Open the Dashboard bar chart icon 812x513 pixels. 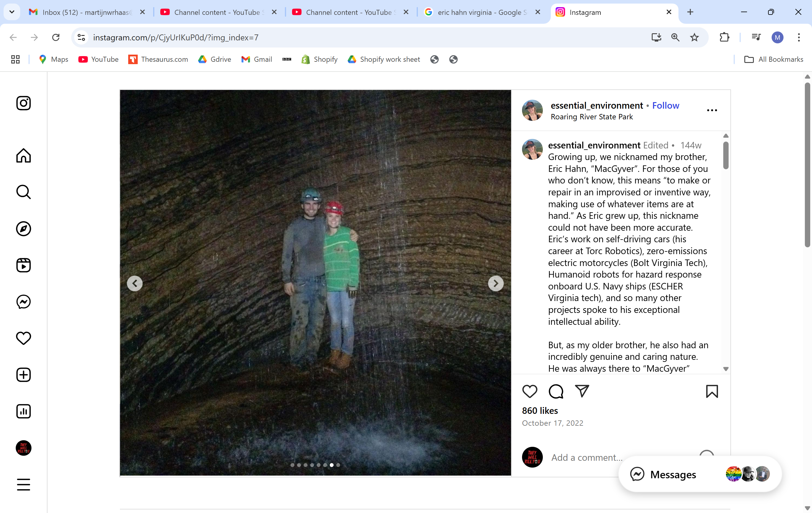tap(23, 411)
